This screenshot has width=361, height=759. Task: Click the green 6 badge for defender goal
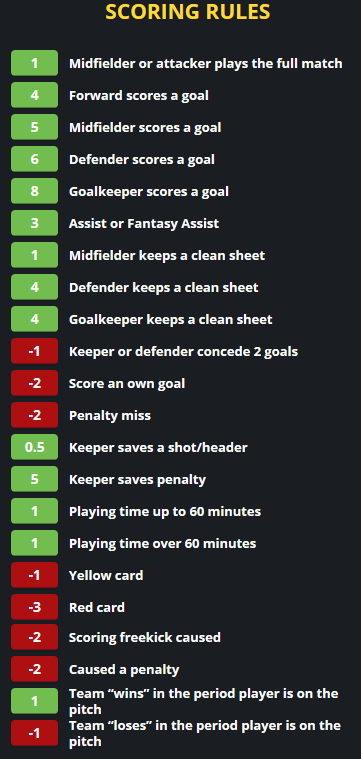click(34, 159)
